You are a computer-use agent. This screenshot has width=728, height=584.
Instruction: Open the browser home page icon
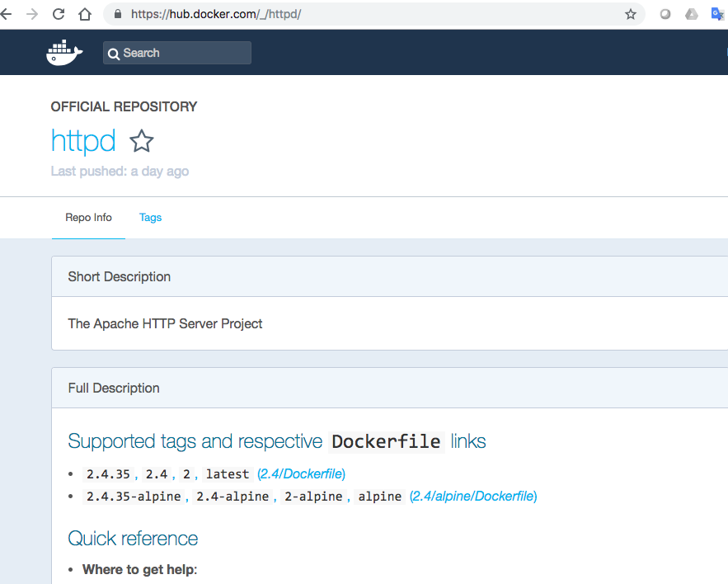point(84,14)
